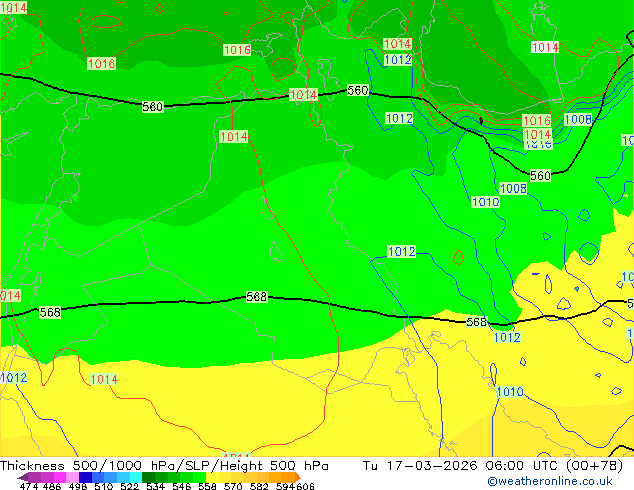Viewport: 634px width, 490px height.
Task: Click the legend value '498'
Action: [78, 486]
